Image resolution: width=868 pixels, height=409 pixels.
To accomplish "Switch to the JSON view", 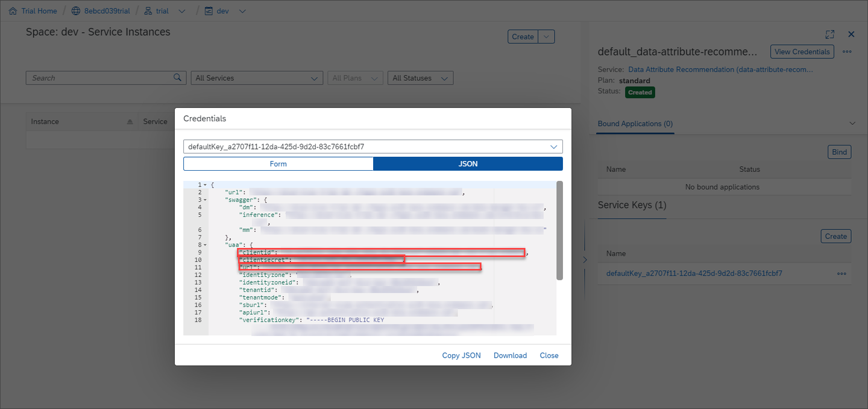I will (468, 164).
